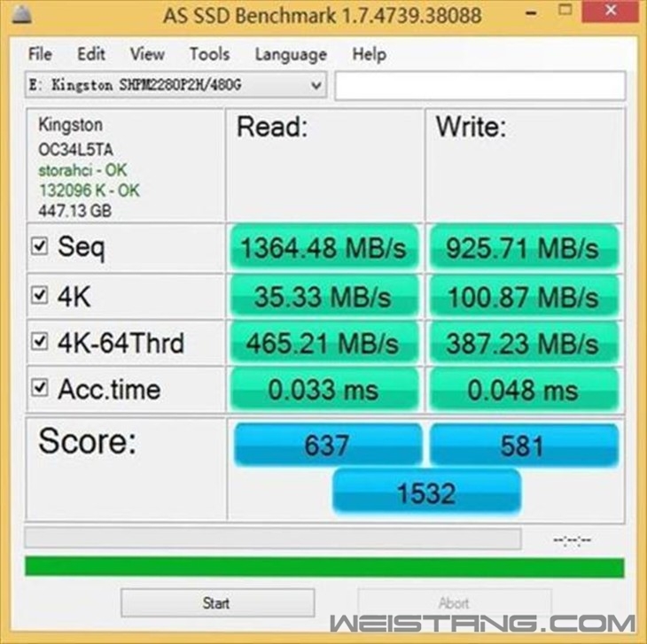
Task: Minimize the AS SSD Benchmark window
Action: [532, 13]
